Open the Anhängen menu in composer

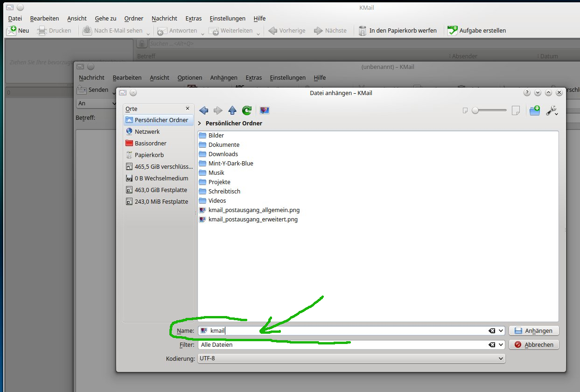click(x=224, y=78)
